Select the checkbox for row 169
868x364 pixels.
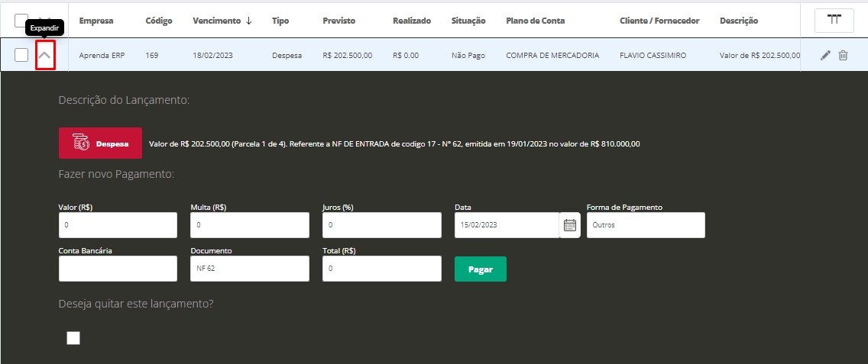[21, 56]
